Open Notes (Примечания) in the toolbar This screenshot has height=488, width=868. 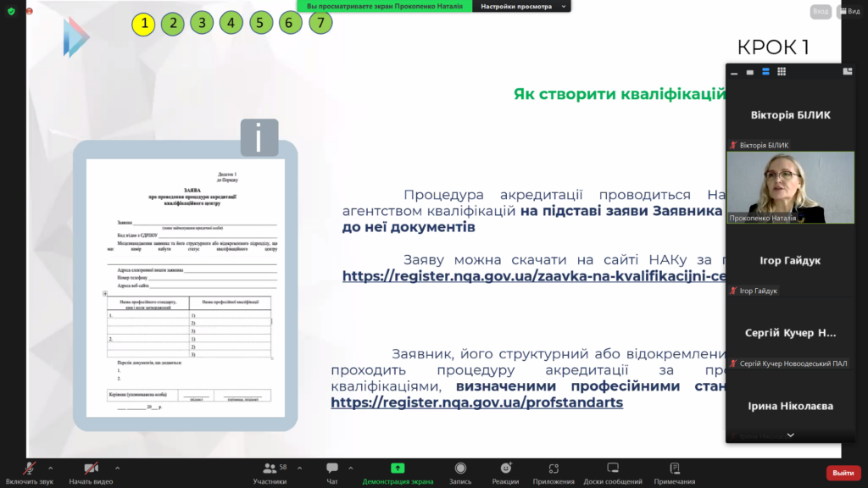pyautogui.click(x=675, y=472)
